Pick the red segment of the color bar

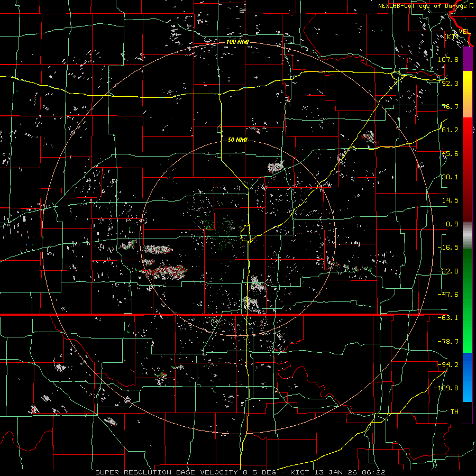click(x=467, y=169)
